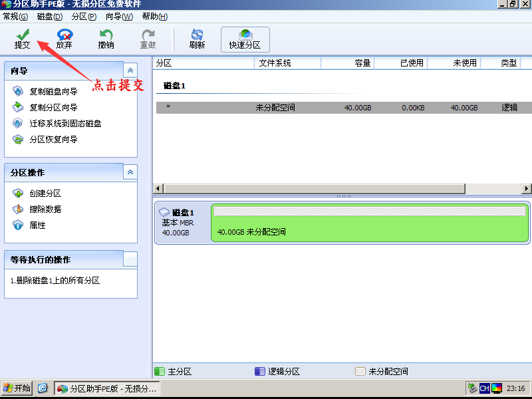The width and height of the screenshot is (532, 399).
Task: Click the 放弃 (Discard) toolbar icon
Action: (65, 39)
